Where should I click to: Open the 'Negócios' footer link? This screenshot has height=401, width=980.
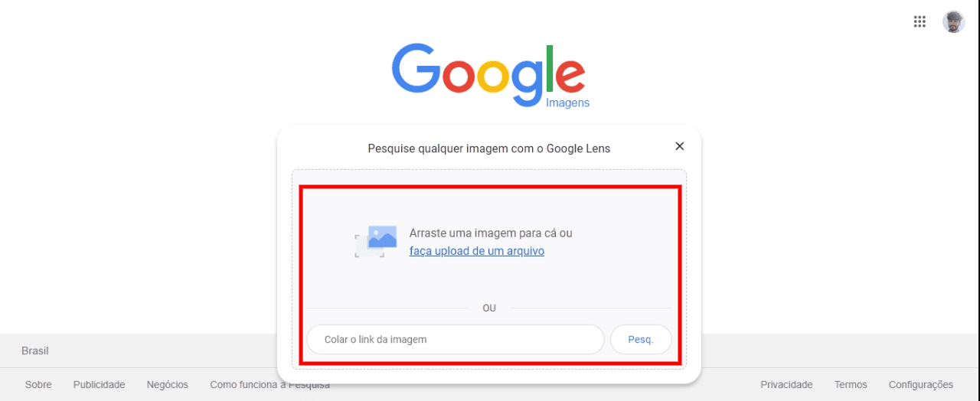[168, 385]
